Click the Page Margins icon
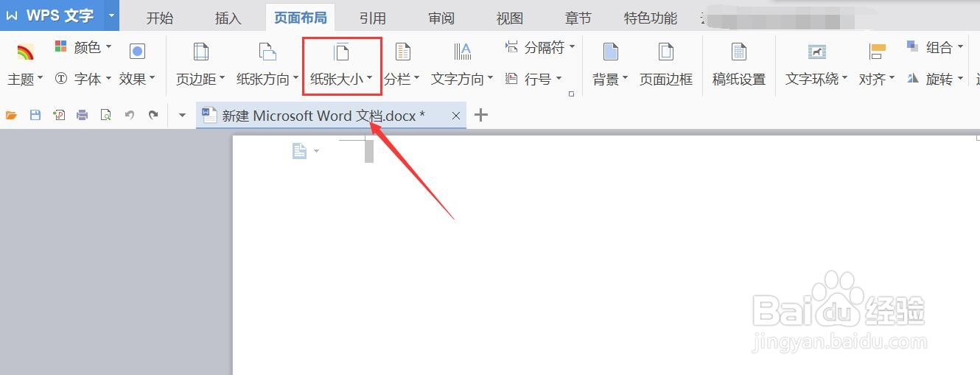Image resolution: width=980 pixels, height=375 pixels. click(200, 52)
